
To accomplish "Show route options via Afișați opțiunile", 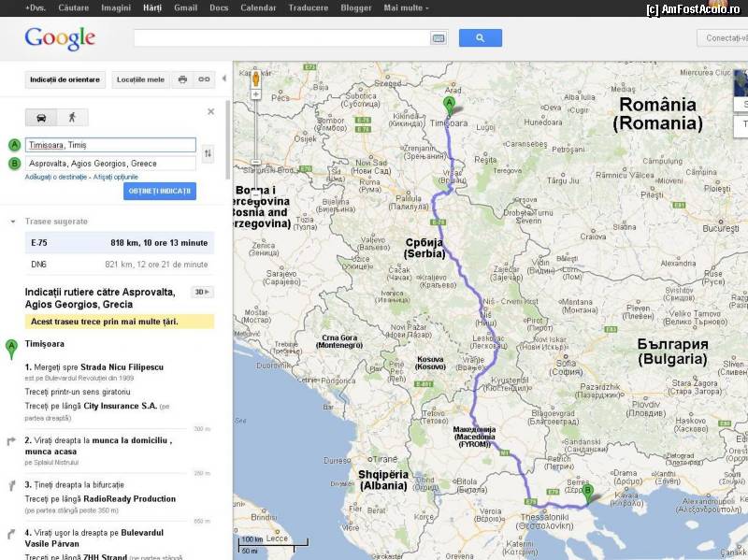I will pyautogui.click(x=115, y=177).
